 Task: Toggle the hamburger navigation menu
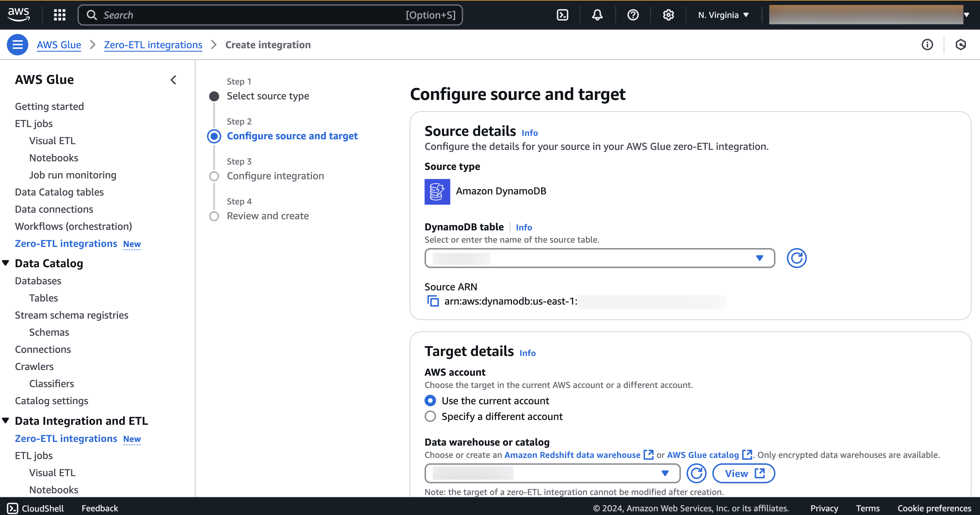tap(17, 45)
